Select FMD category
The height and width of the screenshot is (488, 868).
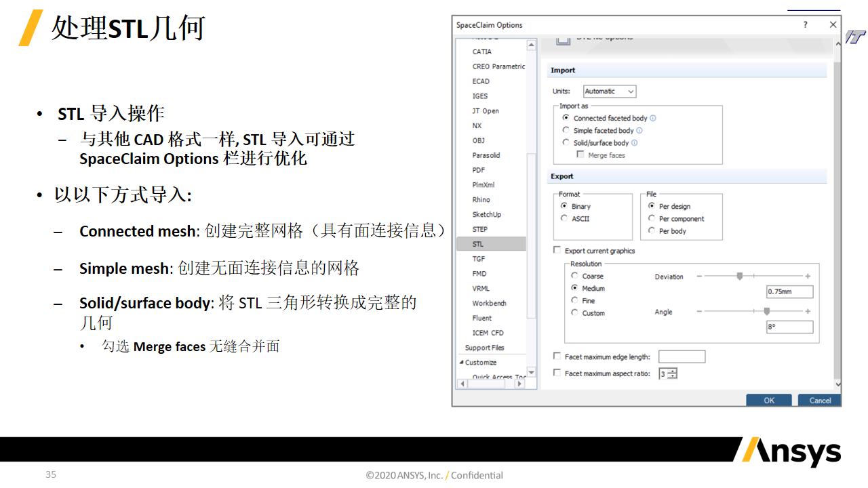pyautogui.click(x=479, y=274)
